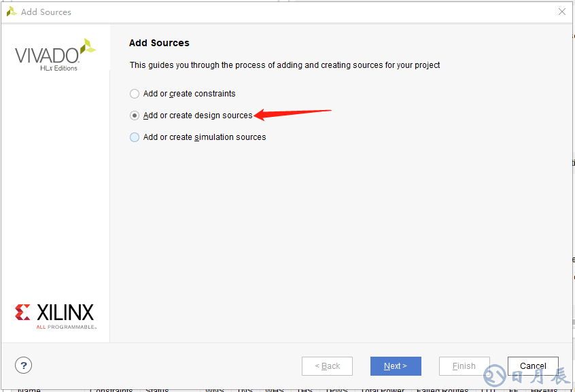Proceed with the Next button

(x=396, y=366)
